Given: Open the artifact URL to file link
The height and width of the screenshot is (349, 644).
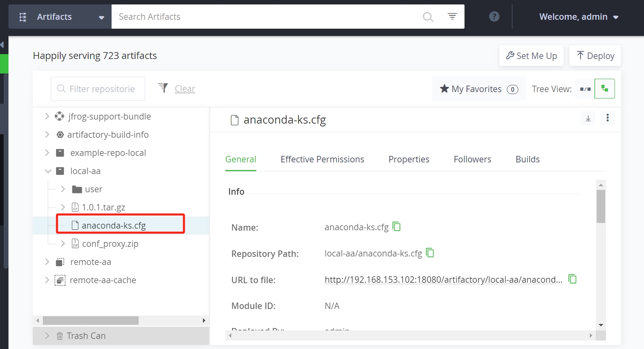Looking at the screenshot, I should 443,280.
